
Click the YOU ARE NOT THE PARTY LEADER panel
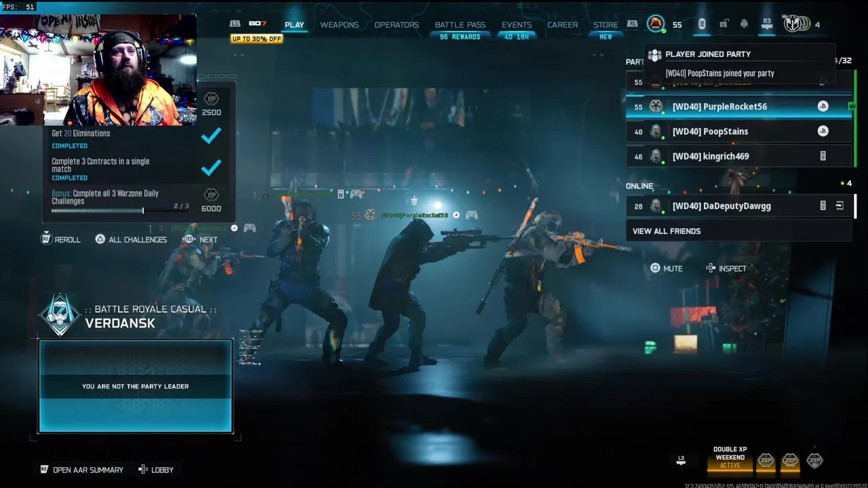pos(136,386)
